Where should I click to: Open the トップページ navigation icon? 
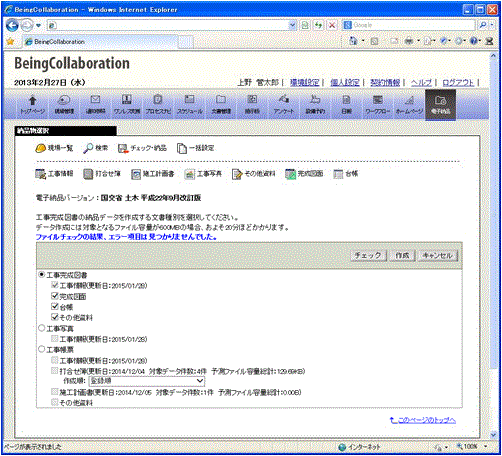coord(33,104)
